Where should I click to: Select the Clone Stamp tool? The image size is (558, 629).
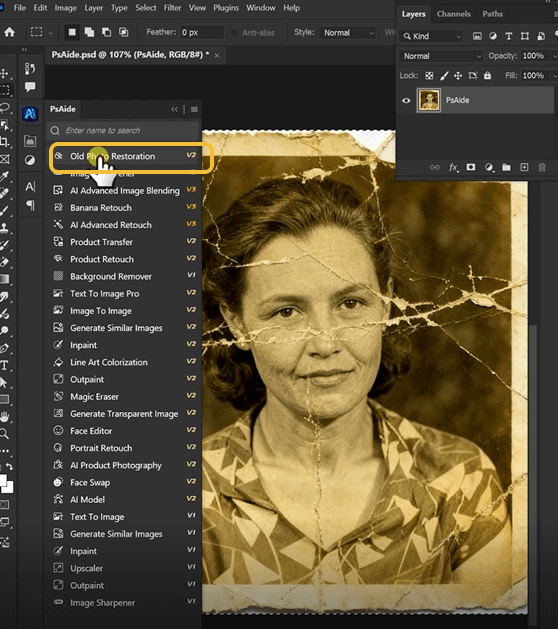[4, 228]
